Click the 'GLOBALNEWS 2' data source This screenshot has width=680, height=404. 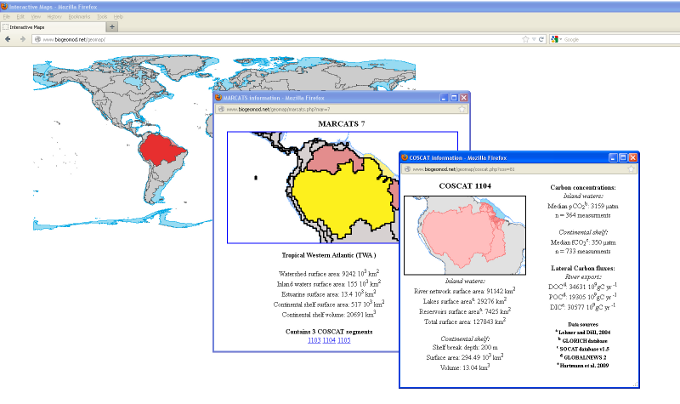[x=583, y=357]
